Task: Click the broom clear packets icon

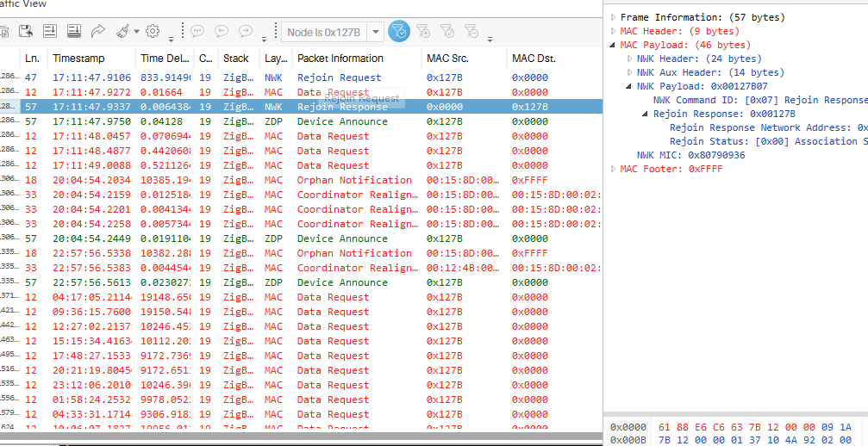Action: coord(123,31)
